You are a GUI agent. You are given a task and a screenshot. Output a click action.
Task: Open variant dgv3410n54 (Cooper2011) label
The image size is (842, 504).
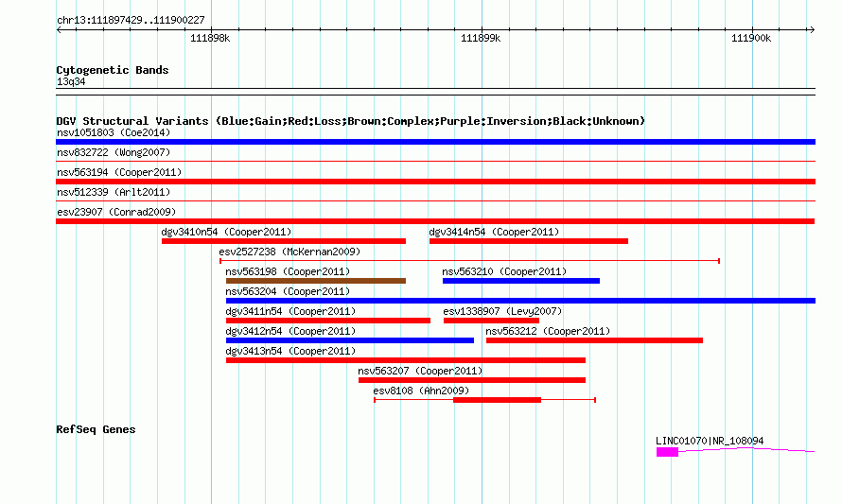226,232
